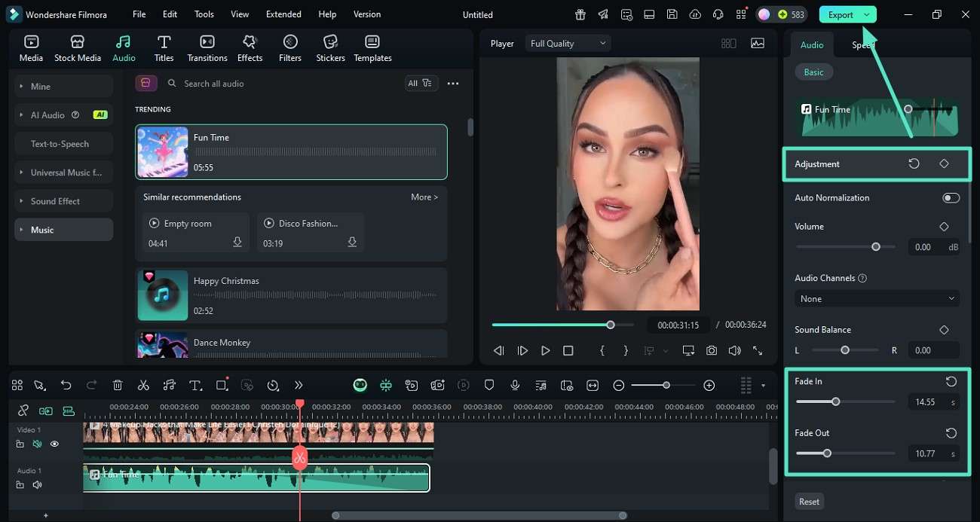Select Text-to-Speech in sidebar
Image resolution: width=980 pixels, height=522 pixels.
[x=64, y=144]
